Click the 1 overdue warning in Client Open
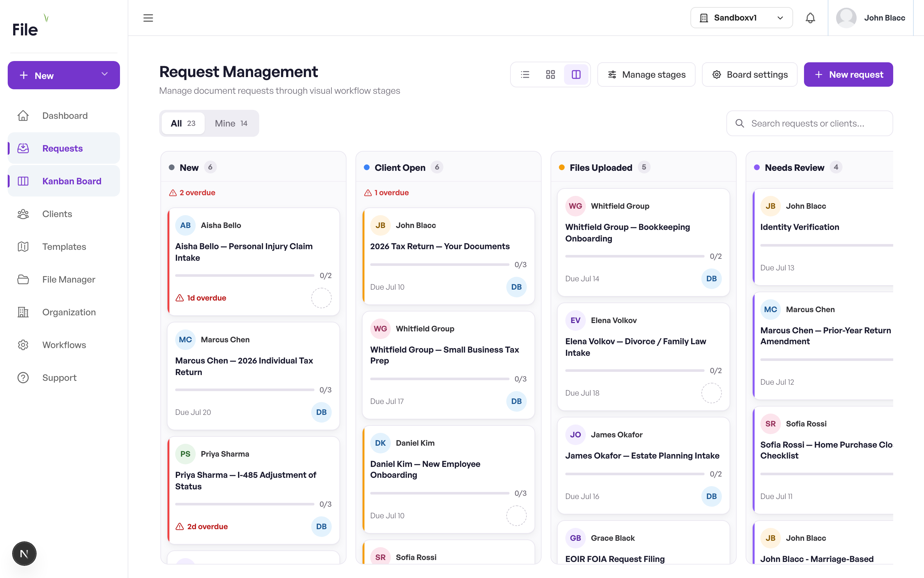This screenshot has width=924, height=578. (x=386, y=193)
